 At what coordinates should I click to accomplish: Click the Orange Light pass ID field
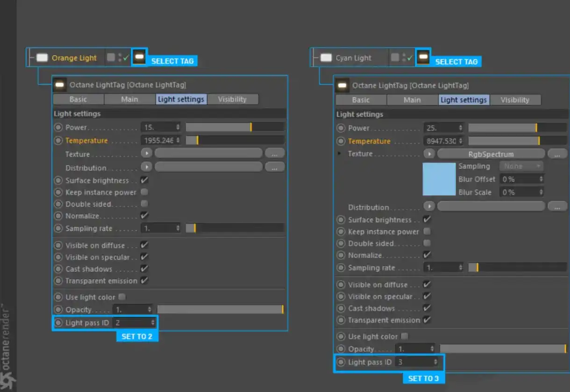pos(134,323)
